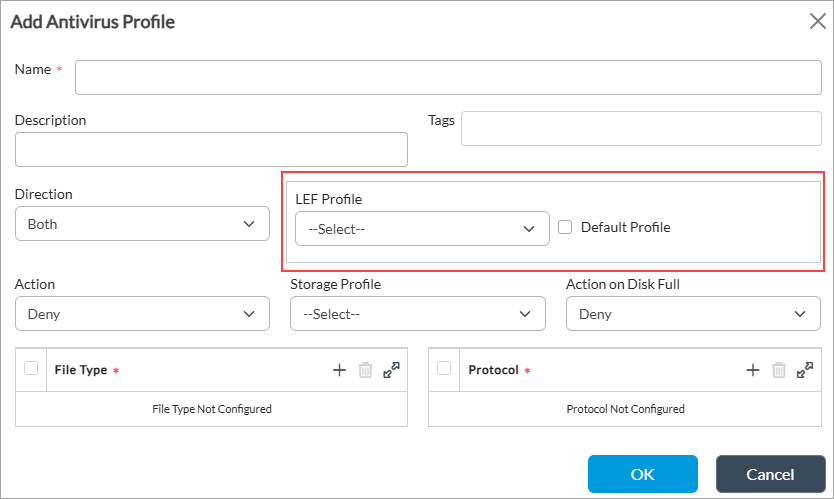The image size is (834, 499).
Task: Click the Cancel button
Action: (x=770, y=474)
